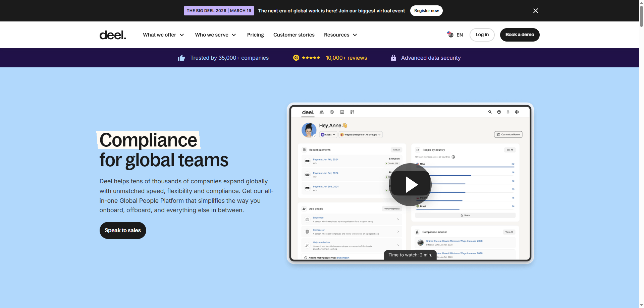The height and width of the screenshot is (308, 644).
Task: Play the Deel product demo video
Action: [410, 185]
